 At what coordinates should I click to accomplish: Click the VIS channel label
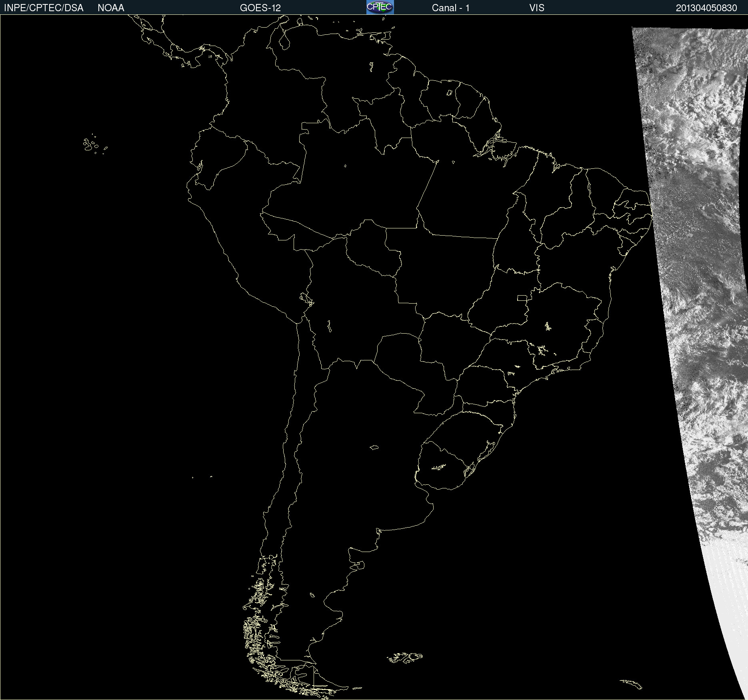(537, 8)
